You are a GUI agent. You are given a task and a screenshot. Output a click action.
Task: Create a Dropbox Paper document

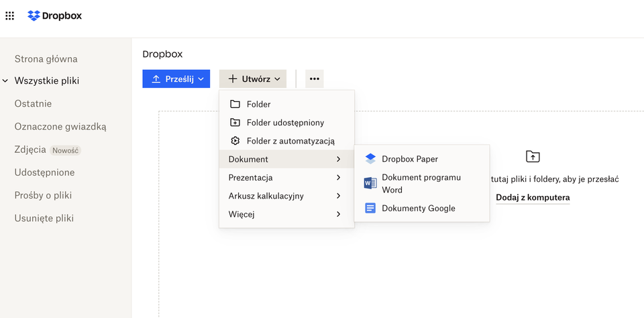point(422,158)
